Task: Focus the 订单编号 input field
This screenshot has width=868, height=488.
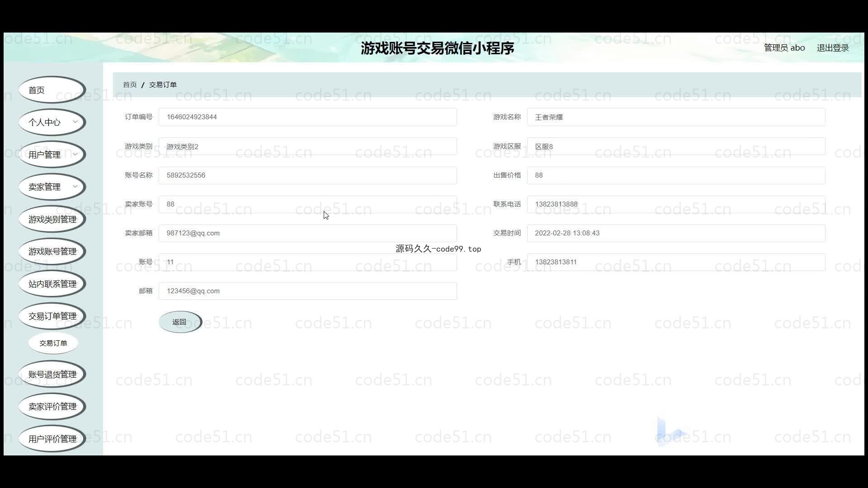Action: pyautogui.click(x=307, y=117)
